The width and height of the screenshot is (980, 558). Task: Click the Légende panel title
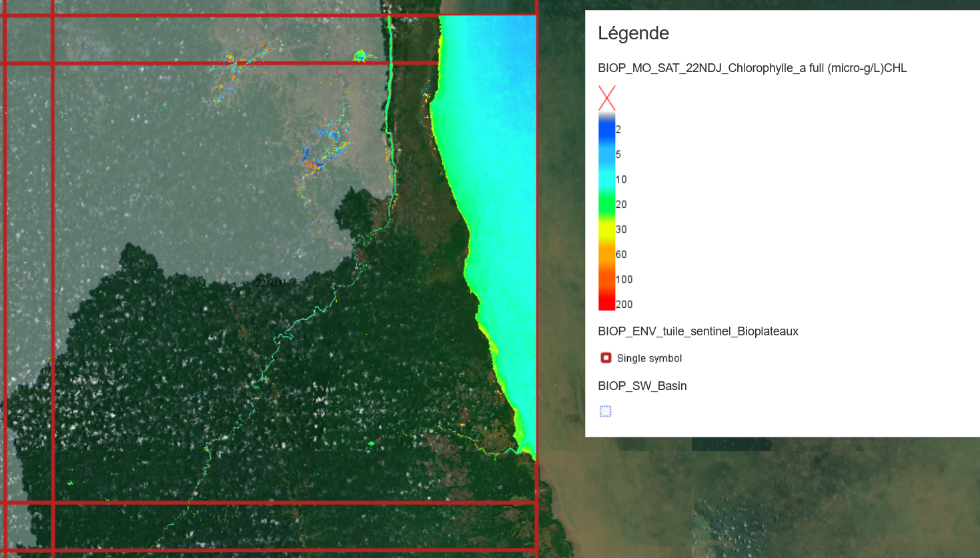(x=633, y=33)
